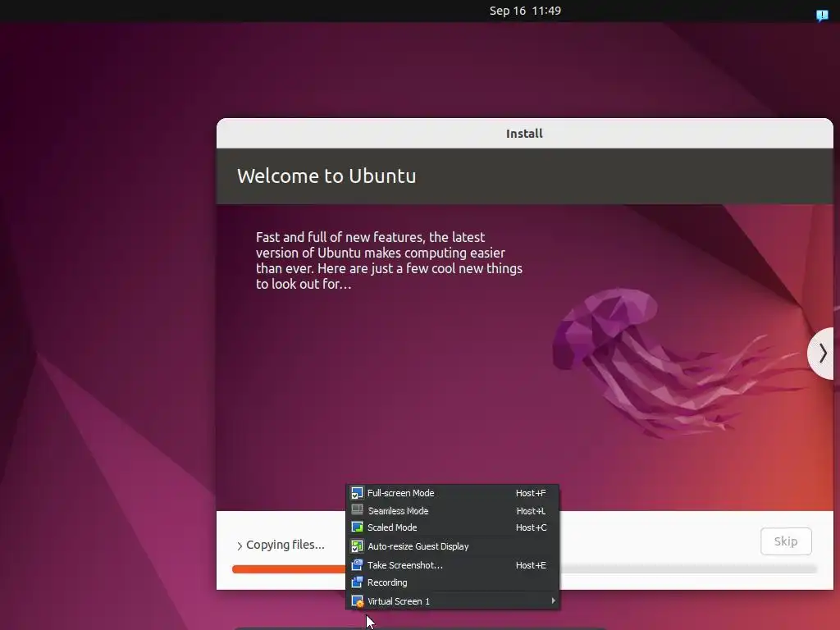Go to next slide with right arrow
Screen dimensions: 840x630
(822, 353)
